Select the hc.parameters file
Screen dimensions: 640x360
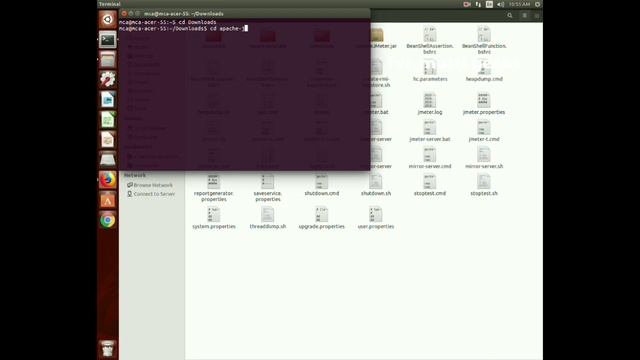click(x=430, y=70)
